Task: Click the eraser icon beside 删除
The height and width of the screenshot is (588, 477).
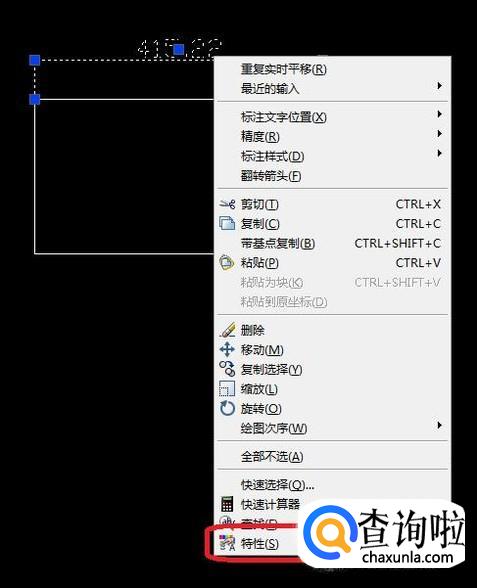Action: coord(228,330)
